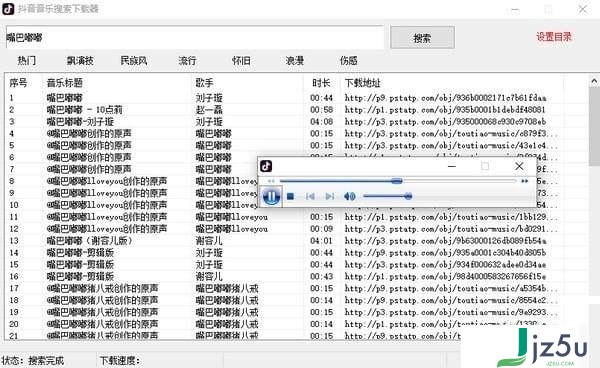Click duration 04:08 in row 3
The height and width of the screenshot is (368, 600).
pyautogui.click(x=321, y=122)
